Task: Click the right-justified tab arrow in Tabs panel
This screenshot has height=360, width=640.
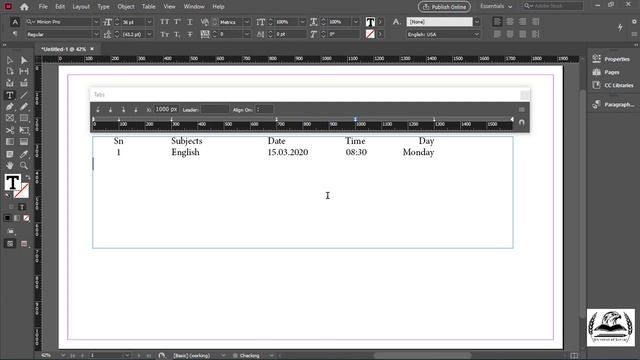Action: point(123,109)
